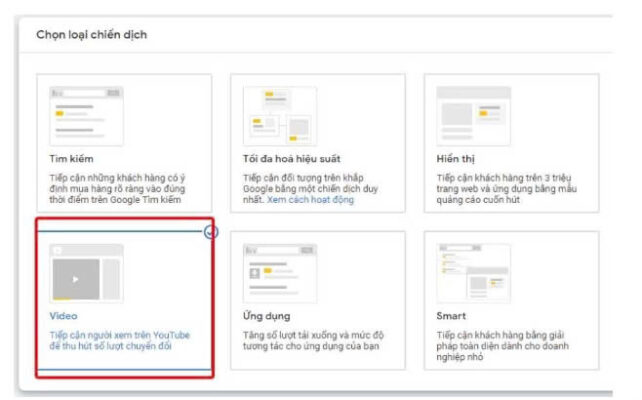
Task: Click description about 3 triệu trang web
Action: tap(506, 189)
